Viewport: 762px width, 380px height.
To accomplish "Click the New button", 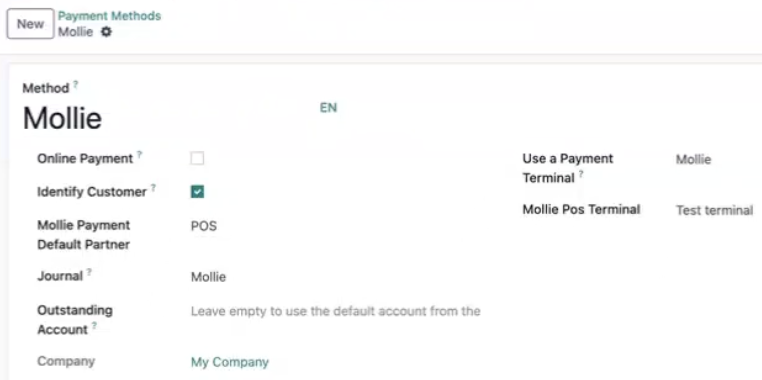I will pyautogui.click(x=30, y=24).
